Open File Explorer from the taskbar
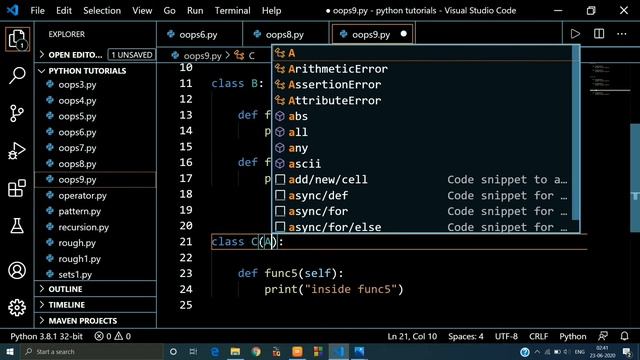640x360 pixels. tap(236, 351)
